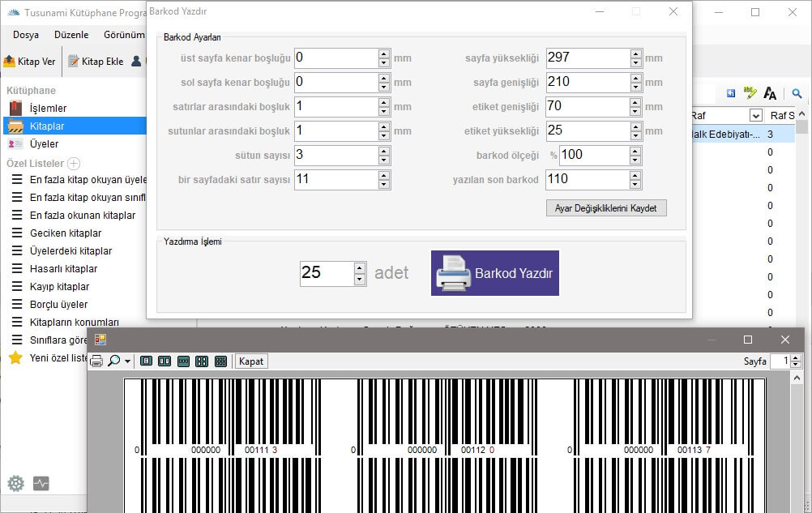
Task: Increase the adet count with up arrow
Action: click(x=360, y=268)
